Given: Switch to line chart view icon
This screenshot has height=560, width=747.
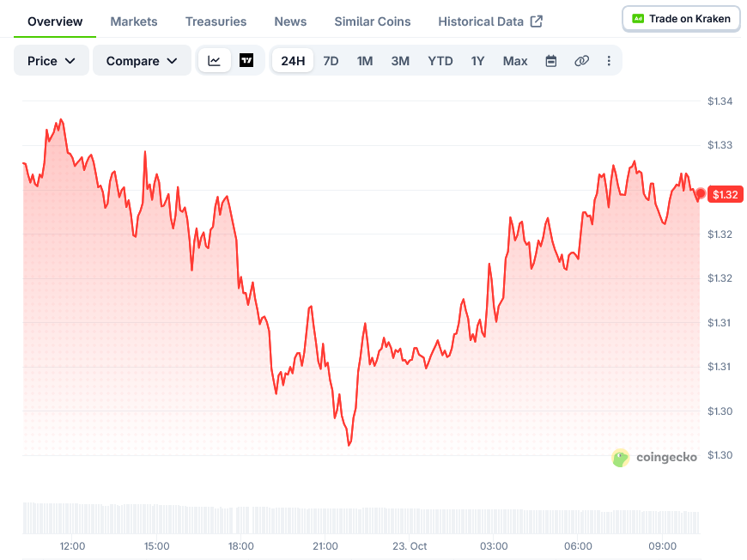Looking at the screenshot, I should pyautogui.click(x=215, y=60).
